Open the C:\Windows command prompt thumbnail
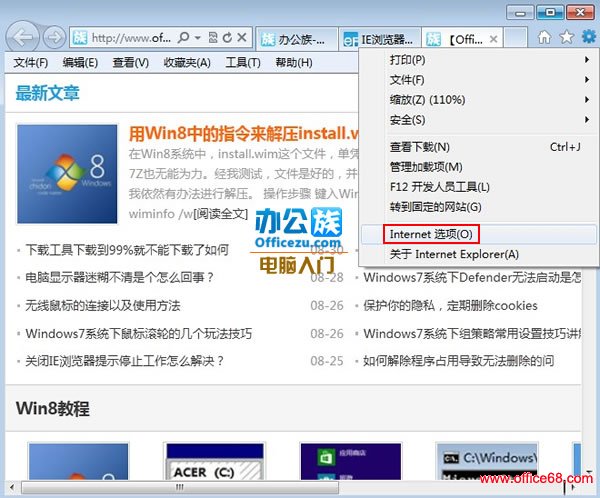This screenshot has width=600, height=498. 487,461
